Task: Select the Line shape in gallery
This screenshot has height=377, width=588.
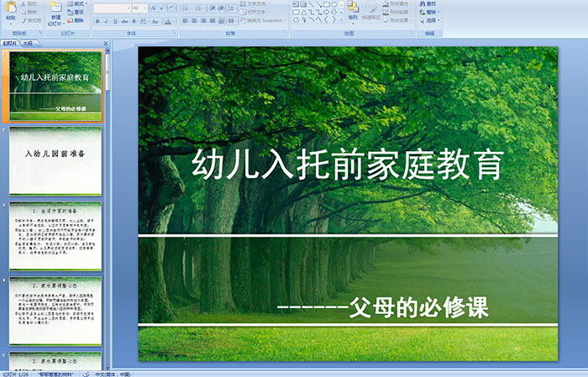Action: pos(312,4)
